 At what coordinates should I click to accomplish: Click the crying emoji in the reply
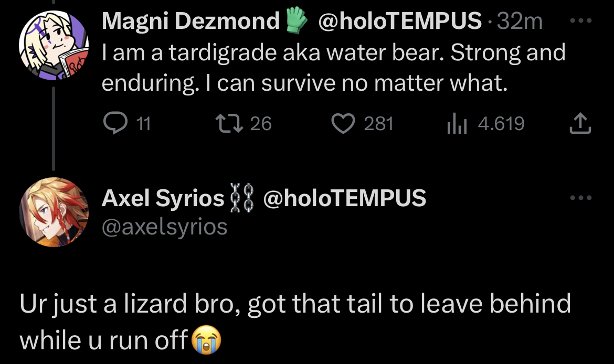coord(207,341)
